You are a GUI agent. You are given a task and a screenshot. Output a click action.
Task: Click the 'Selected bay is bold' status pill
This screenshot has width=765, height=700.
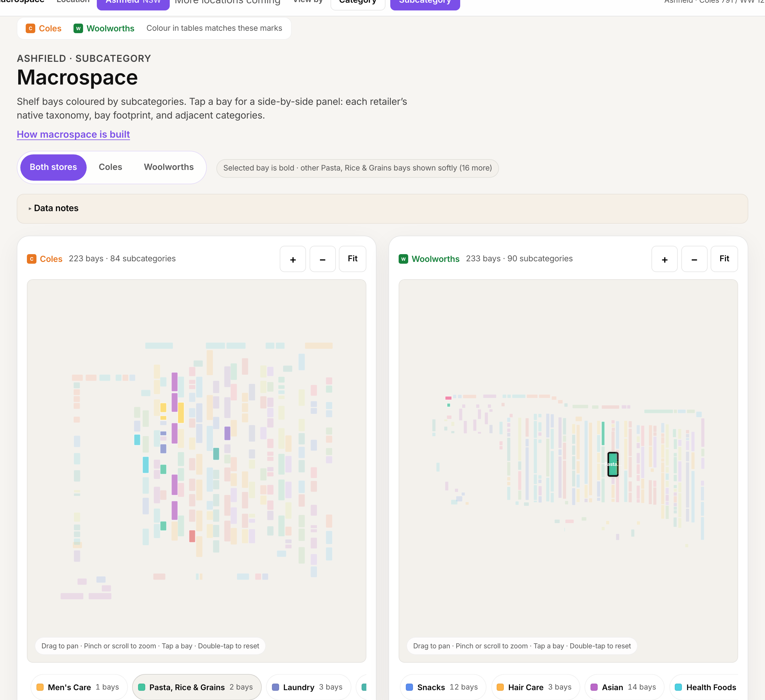pyautogui.click(x=357, y=168)
